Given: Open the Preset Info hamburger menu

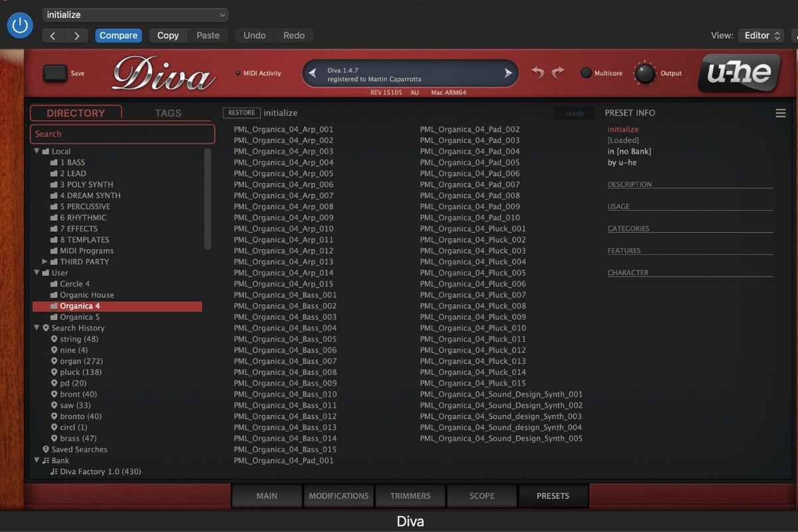Looking at the screenshot, I should (781, 114).
